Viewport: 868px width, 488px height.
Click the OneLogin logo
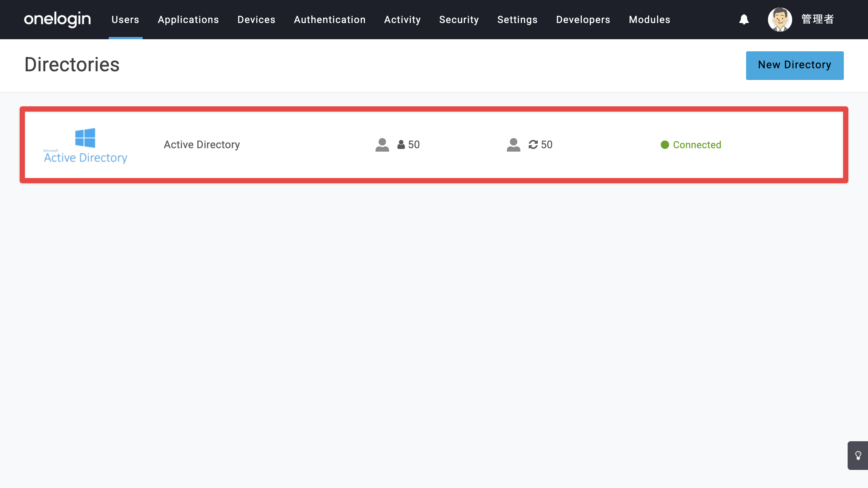tap(57, 19)
